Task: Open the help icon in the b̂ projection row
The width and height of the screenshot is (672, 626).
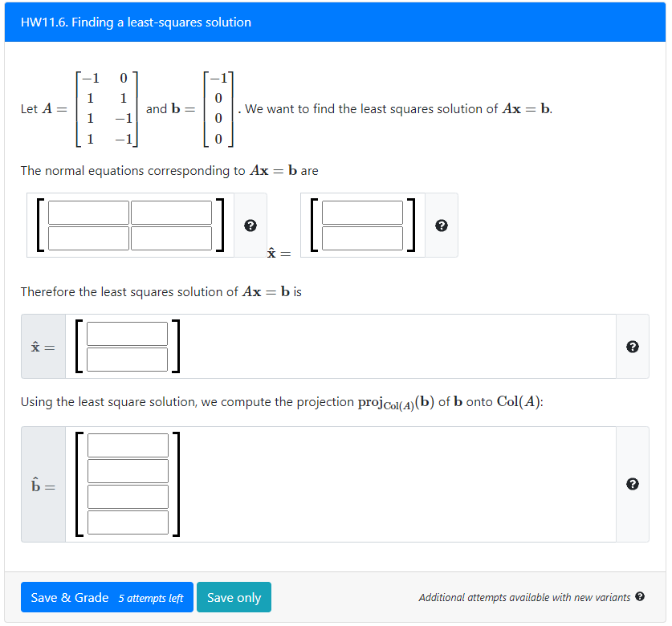Action: pos(633,483)
